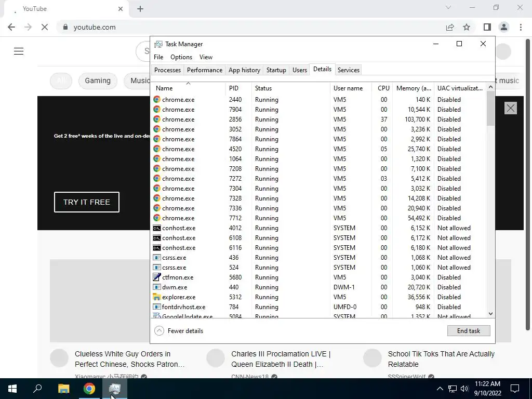
Task: Select chrome.exe process with PID 2856
Action: tap(318, 119)
